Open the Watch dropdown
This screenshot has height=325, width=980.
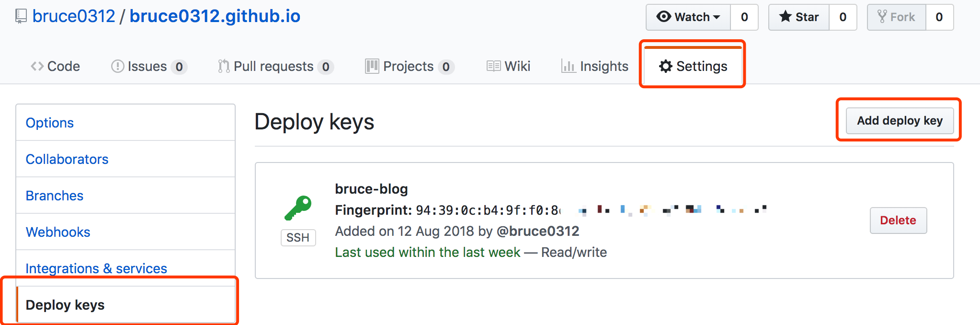point(688,17)
